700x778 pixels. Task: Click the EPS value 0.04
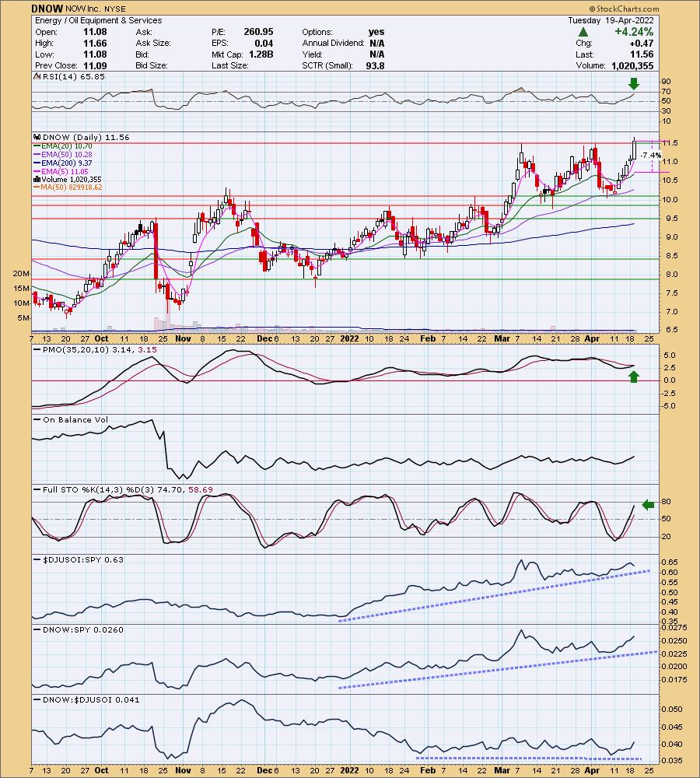pyautogui.click(x=264, y=43)
